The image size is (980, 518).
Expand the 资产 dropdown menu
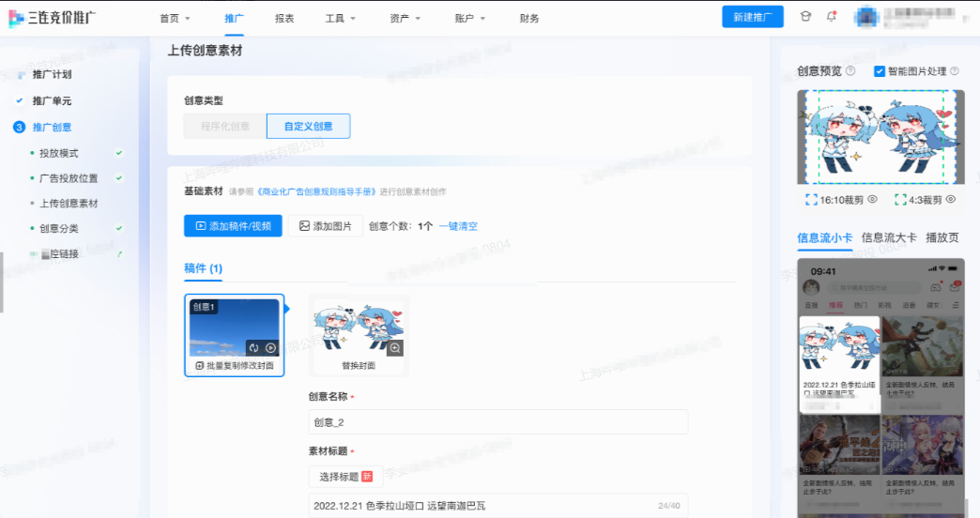tap(405, 18)
